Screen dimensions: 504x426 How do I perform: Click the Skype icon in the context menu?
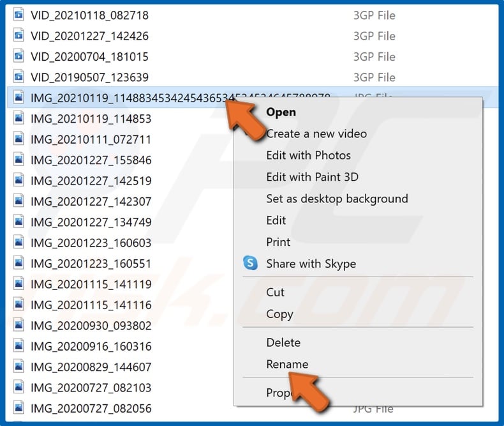coord(250,263)
